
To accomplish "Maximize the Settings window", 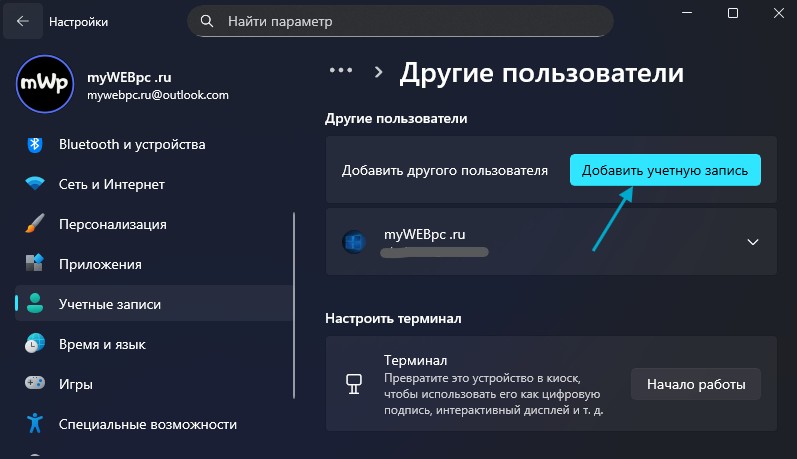I will 733,13.
